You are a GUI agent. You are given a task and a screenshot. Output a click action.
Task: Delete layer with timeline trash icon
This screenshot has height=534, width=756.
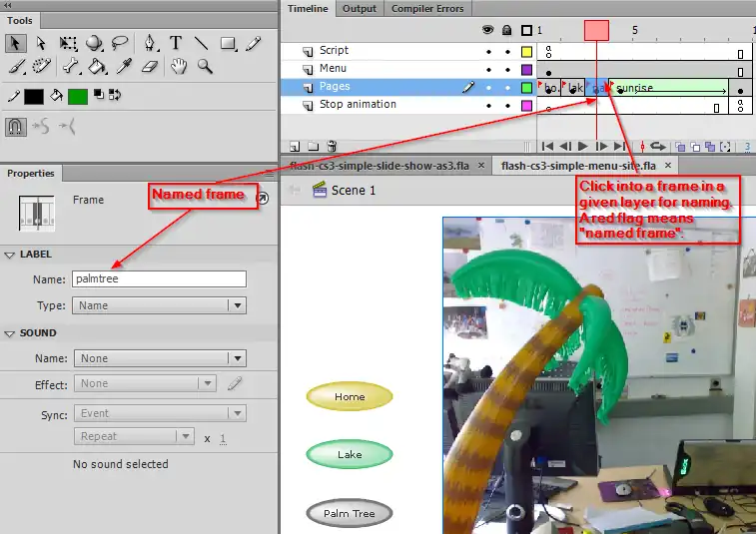(333, 146)
